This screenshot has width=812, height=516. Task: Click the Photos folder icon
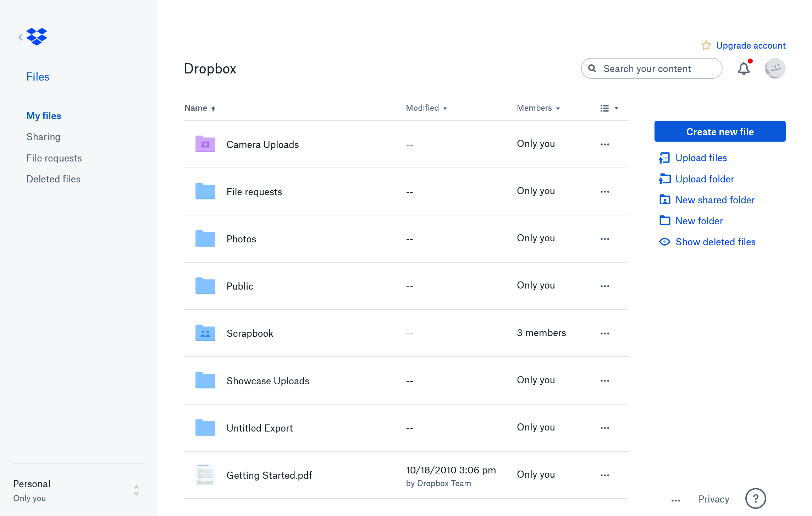pyautogui.click(x=205, y=238)
